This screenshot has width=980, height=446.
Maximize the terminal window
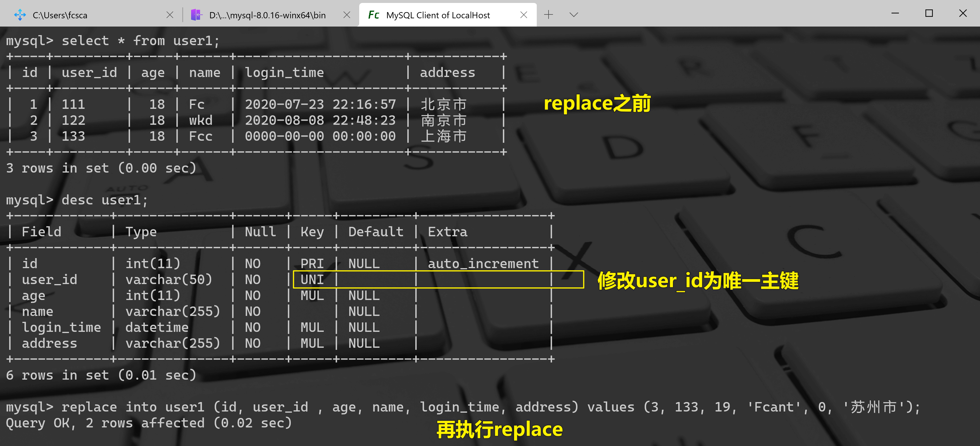[x=929, y=14]
